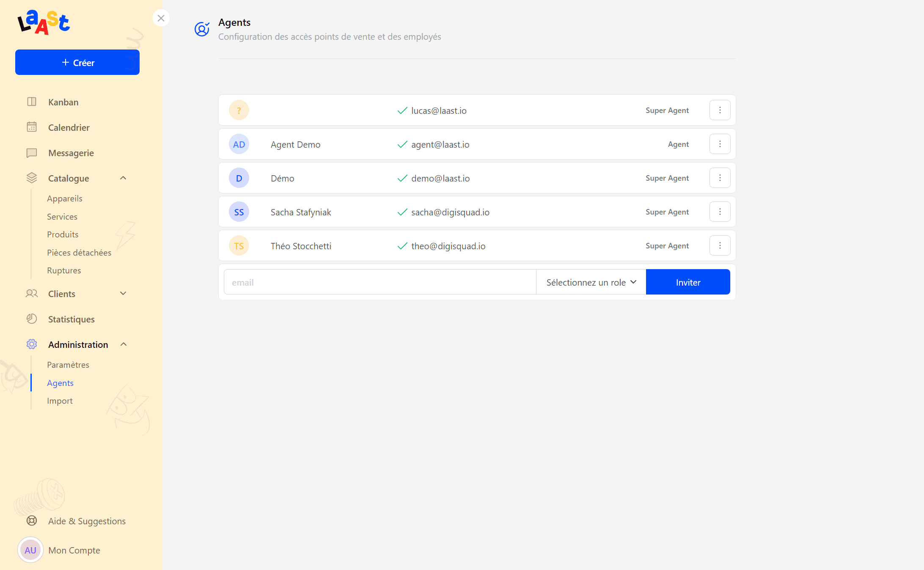924x570 pixels.
Task: Click the Statistiques pie chart icon
Action: (32, 319)
